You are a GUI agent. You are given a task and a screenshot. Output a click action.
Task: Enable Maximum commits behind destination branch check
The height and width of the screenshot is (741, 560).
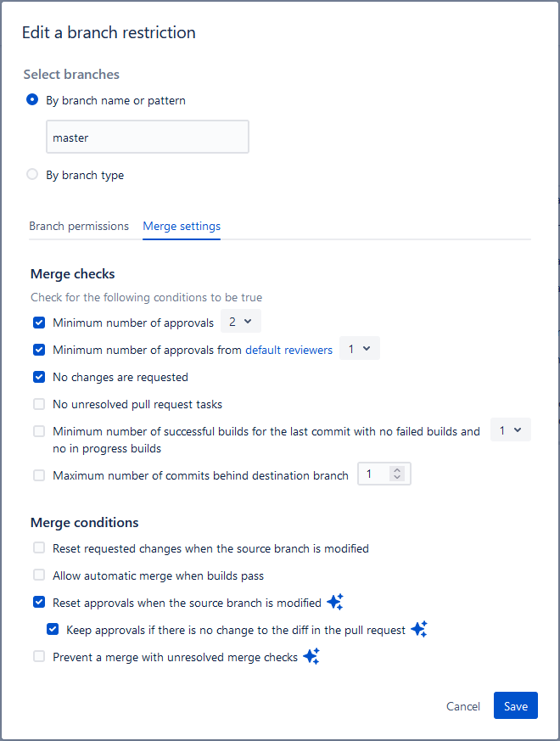point(38,475)
